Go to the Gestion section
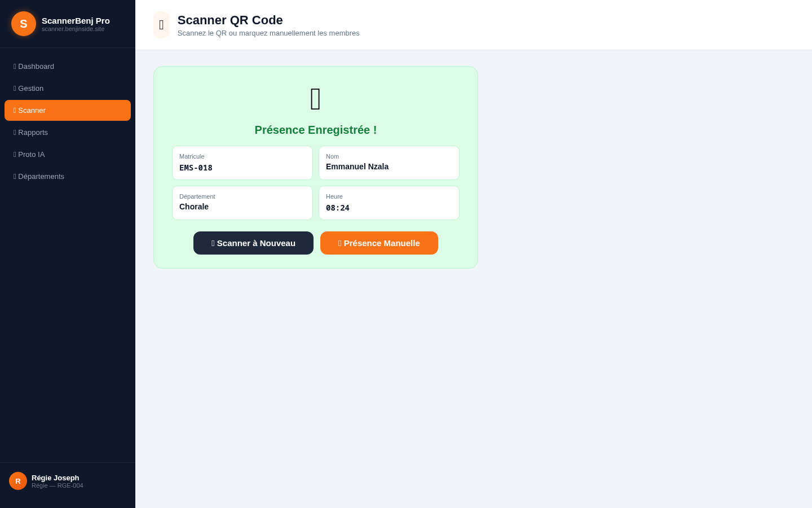 coord(68,89)
